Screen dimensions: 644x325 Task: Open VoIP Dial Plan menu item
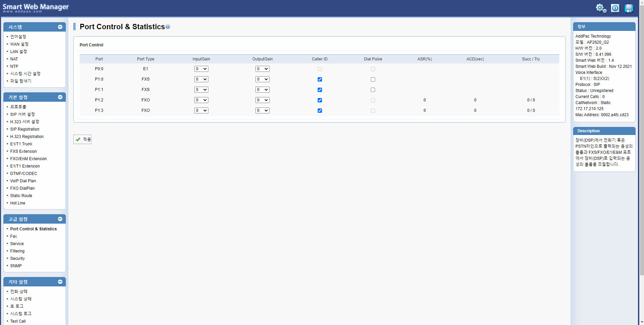pyautogui.click(x=23, y=181)
